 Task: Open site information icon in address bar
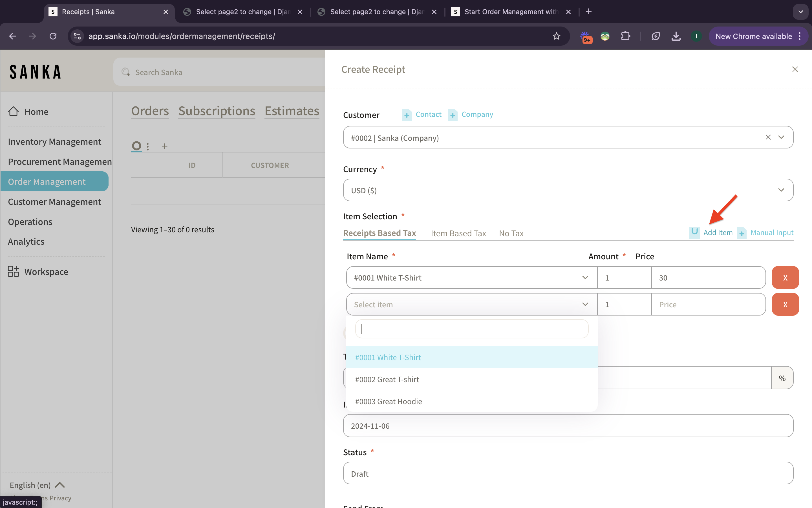coord(77,36)
